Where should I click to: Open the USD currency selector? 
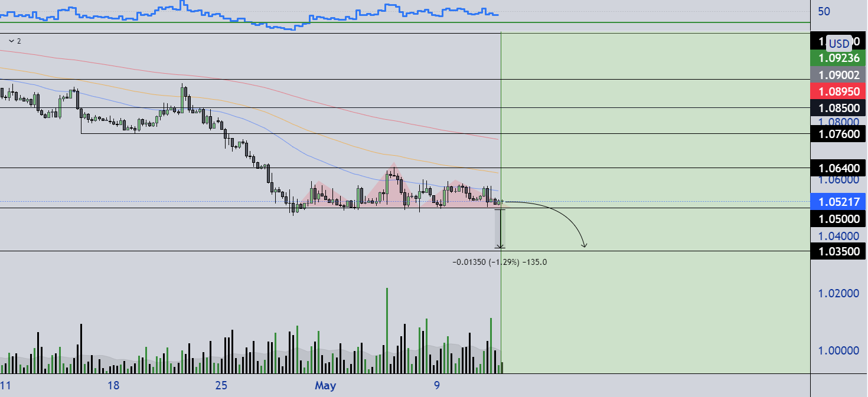point(838,44)
